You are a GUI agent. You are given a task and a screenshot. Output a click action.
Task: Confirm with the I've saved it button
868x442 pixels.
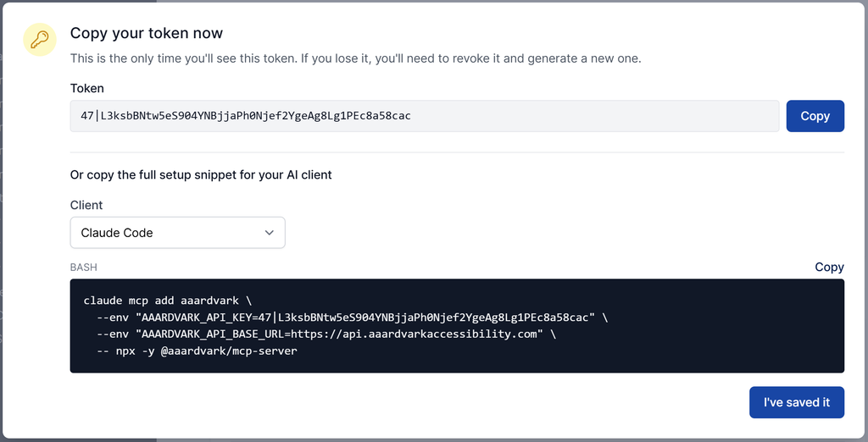[797, 402]
